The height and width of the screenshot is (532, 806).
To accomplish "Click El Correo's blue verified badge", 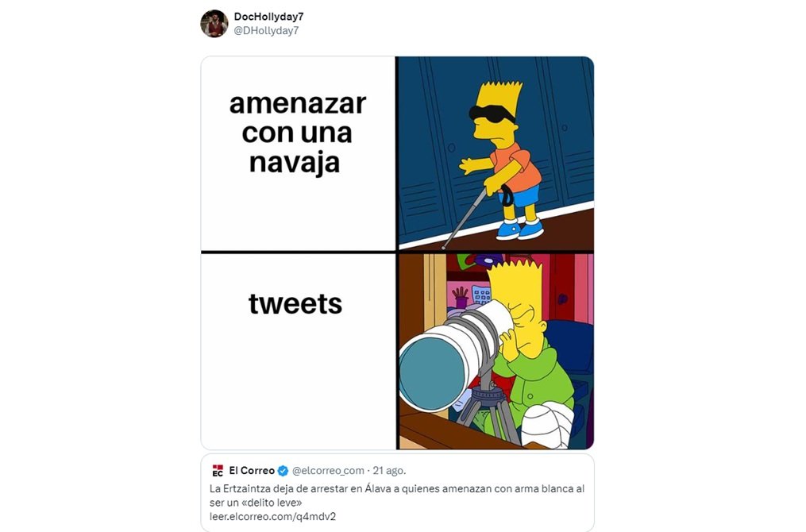I will tap(283, 471).
